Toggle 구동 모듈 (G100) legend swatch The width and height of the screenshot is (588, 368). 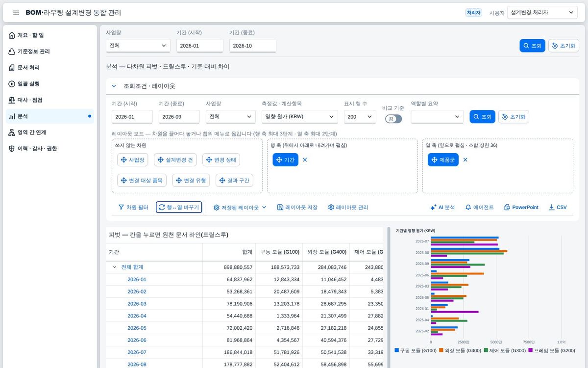[397, 350]
